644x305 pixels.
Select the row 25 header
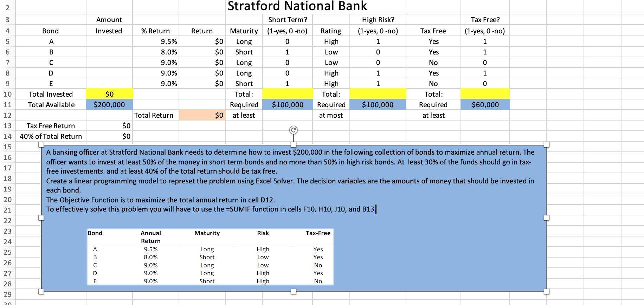[8, 252]
